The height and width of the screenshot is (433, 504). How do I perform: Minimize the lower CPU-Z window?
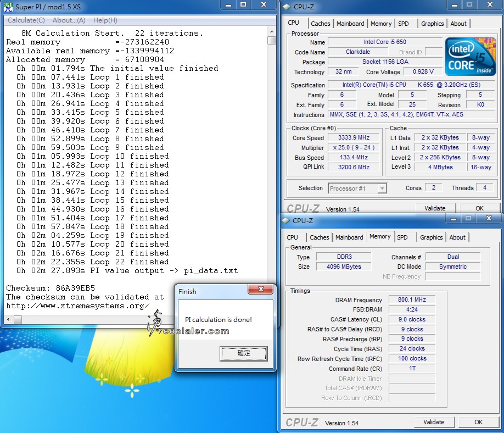tap(453, 219)
